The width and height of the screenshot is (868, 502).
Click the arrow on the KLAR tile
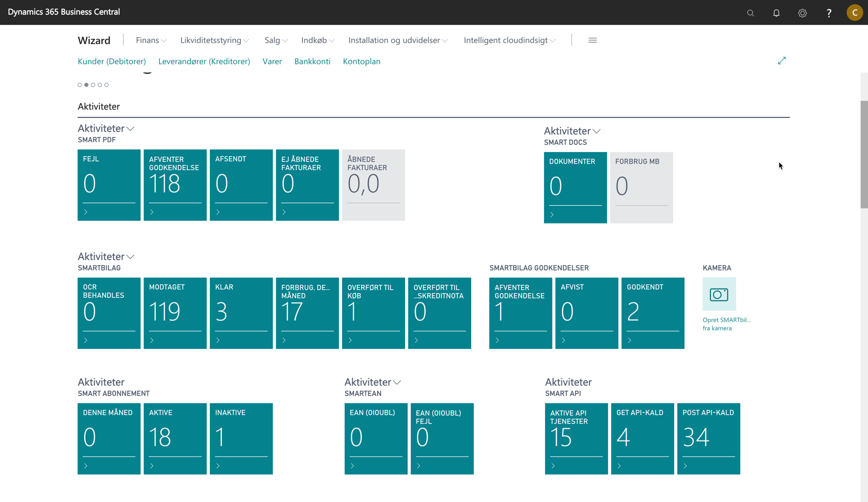click(218, 340)
